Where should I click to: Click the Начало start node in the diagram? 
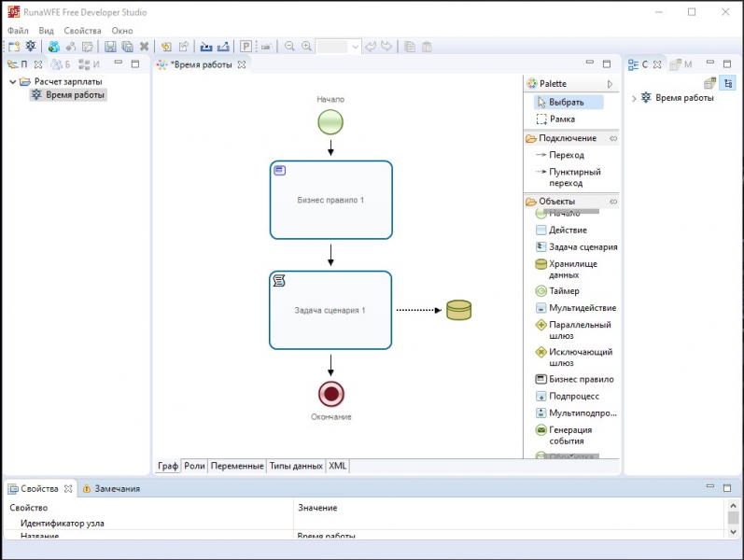pyautogui.click(x=330, y=122)
